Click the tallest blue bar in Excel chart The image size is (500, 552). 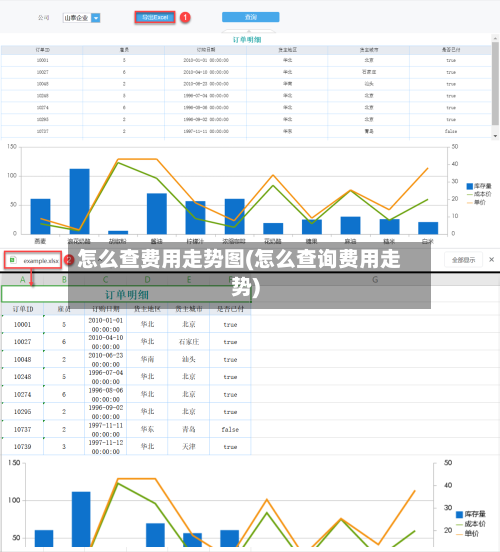[x=81, y=519]
